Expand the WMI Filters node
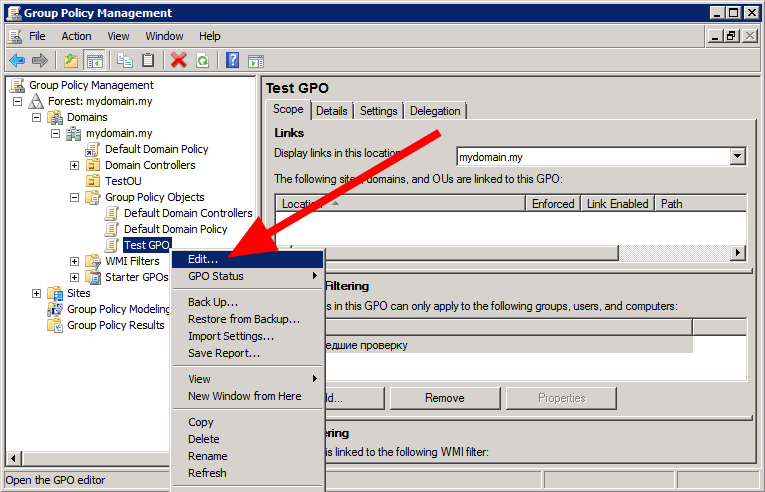The image size is (765, 492). (x=74, y=261)
